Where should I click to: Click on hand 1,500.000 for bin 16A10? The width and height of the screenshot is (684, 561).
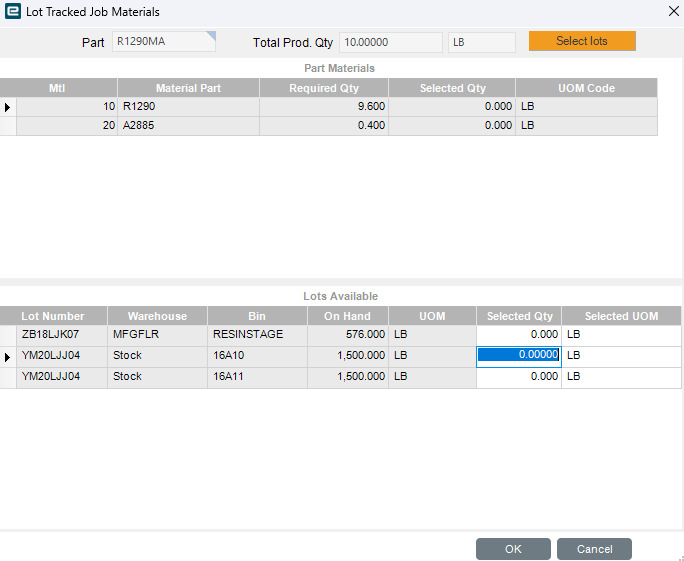(348, 356)
